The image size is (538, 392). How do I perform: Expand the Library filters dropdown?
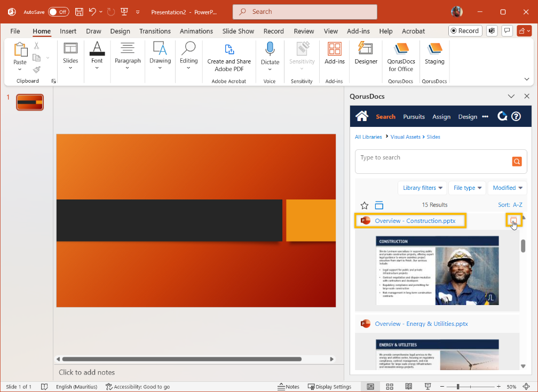pos(423,188)
